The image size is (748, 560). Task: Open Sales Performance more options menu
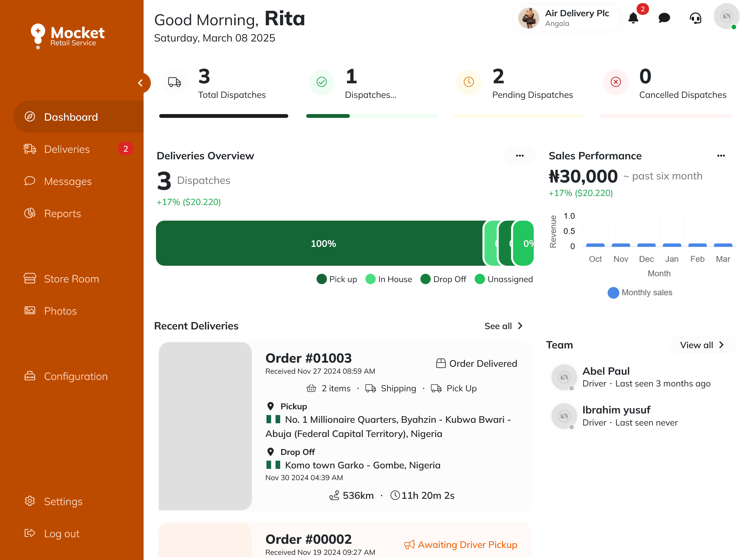[721, 156]
